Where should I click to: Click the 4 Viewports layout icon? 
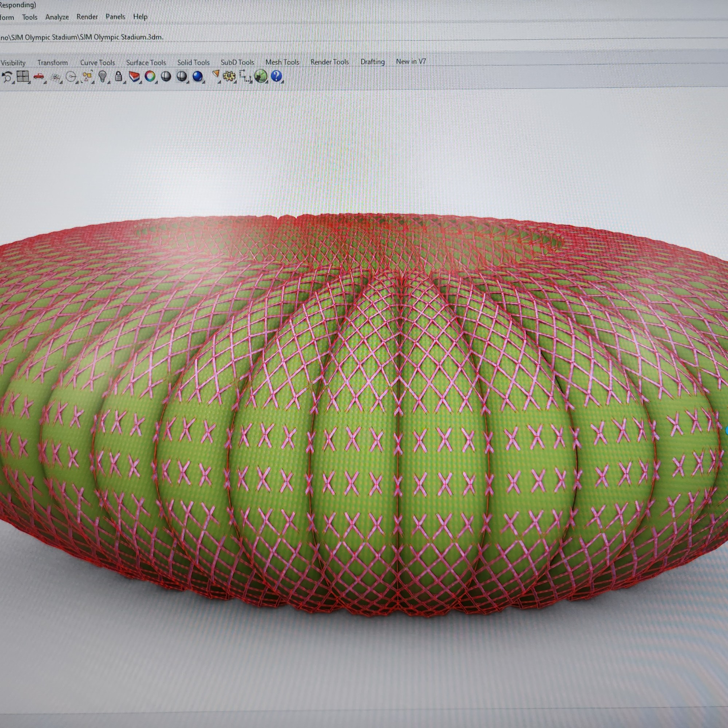[23, 76]
